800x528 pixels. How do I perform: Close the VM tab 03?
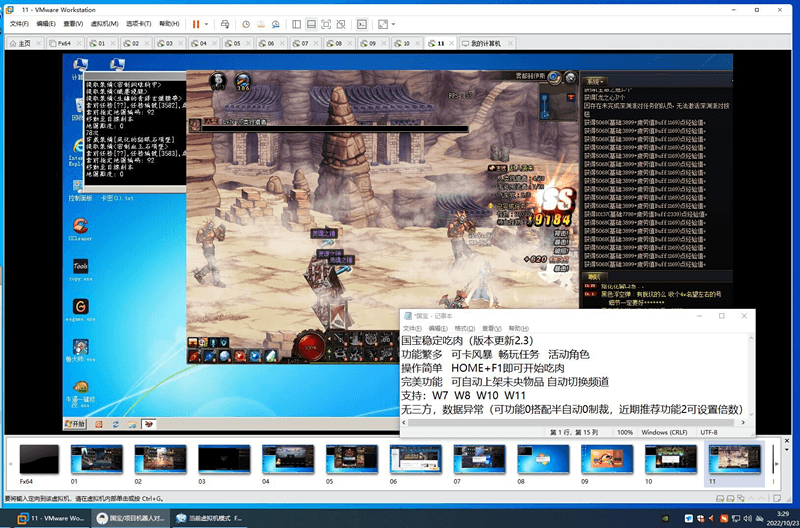(x=181, y=43)
